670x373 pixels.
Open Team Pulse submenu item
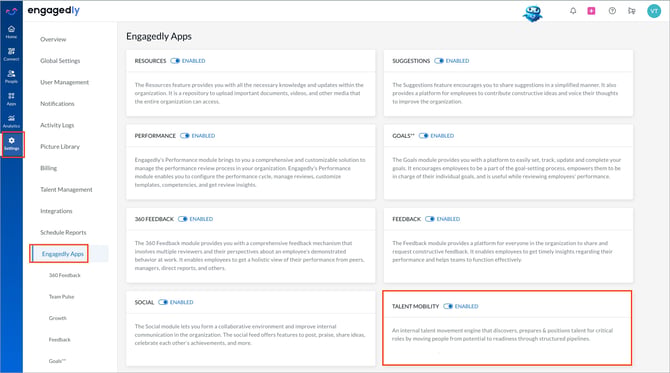pos(62,297)
